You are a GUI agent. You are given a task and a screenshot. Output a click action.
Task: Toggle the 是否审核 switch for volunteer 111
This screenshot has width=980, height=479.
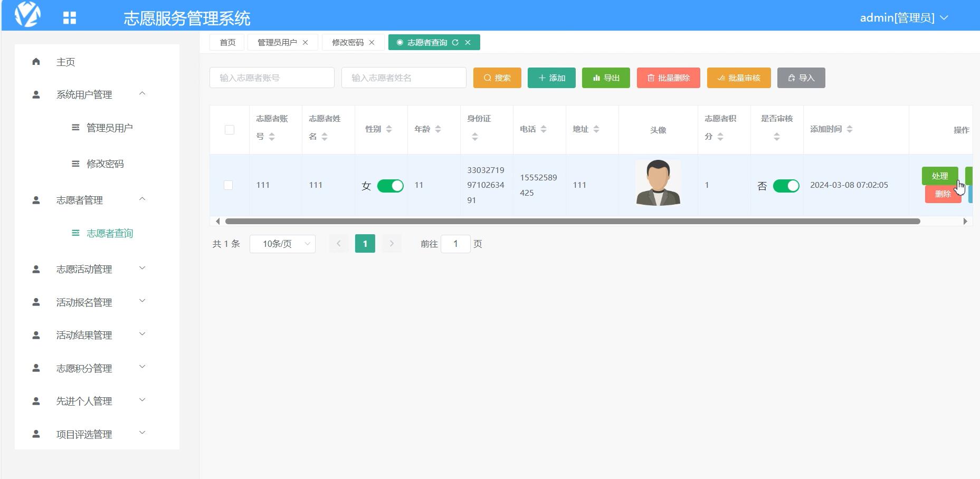(x=786, y=186)
